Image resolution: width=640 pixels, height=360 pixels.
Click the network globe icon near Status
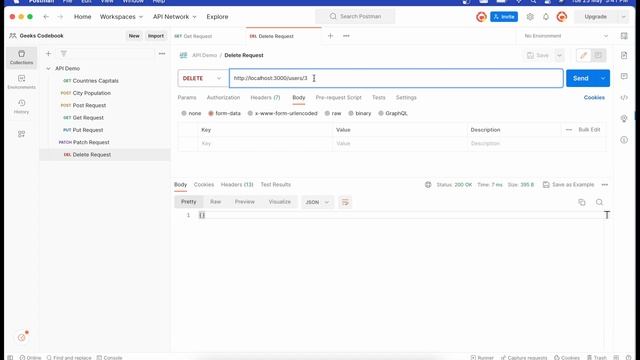(x=428, y=184)
